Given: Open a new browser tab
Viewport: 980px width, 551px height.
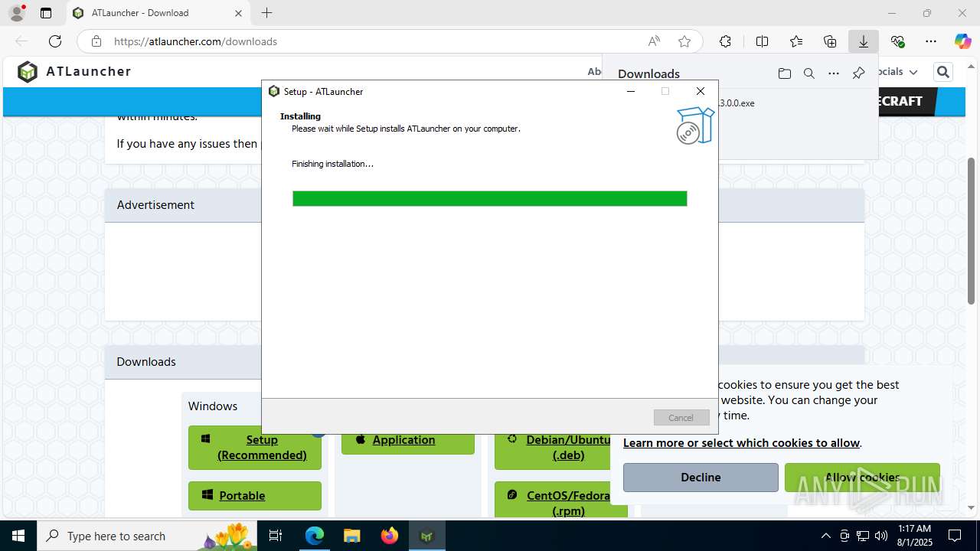Looking at the screenshot, I should tap(266, 13).
